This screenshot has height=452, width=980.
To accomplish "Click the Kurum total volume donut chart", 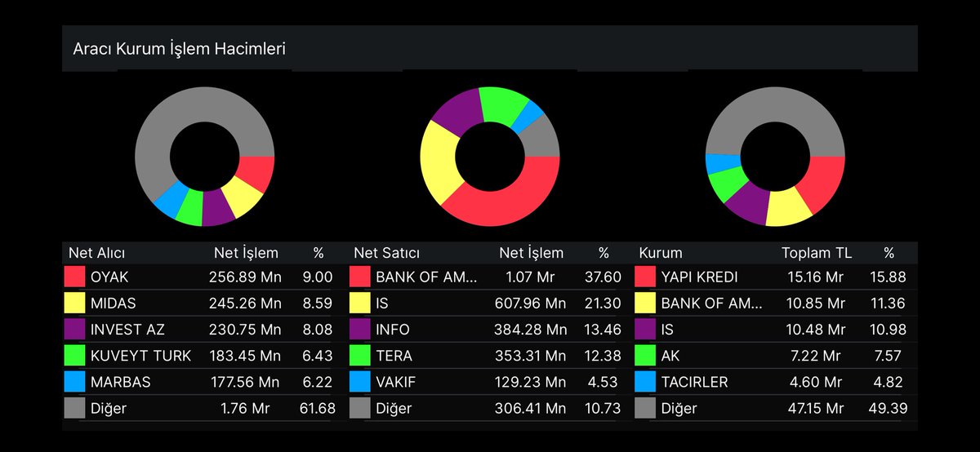I will coord(775,156).
